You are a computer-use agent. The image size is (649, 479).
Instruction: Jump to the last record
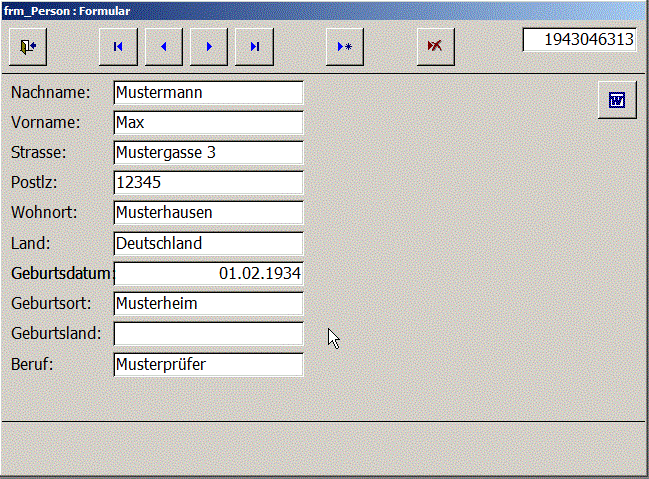pos(255,47)
